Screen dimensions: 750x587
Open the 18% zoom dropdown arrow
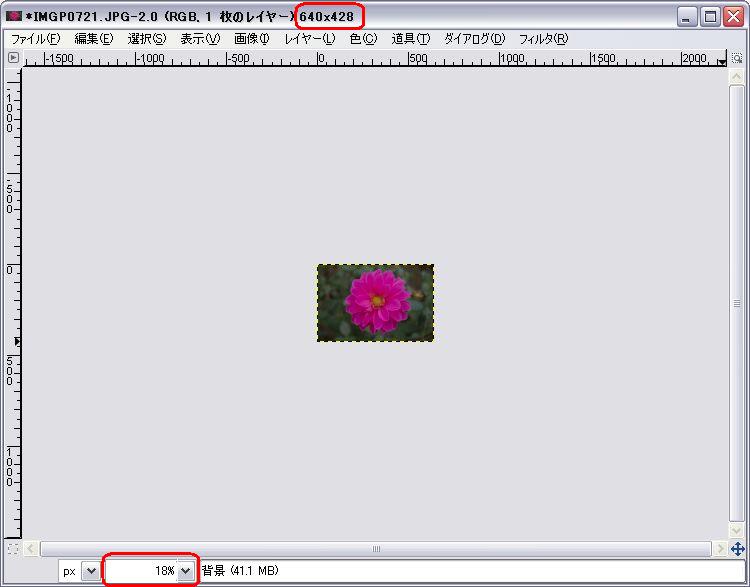click(x=186, y=571)
